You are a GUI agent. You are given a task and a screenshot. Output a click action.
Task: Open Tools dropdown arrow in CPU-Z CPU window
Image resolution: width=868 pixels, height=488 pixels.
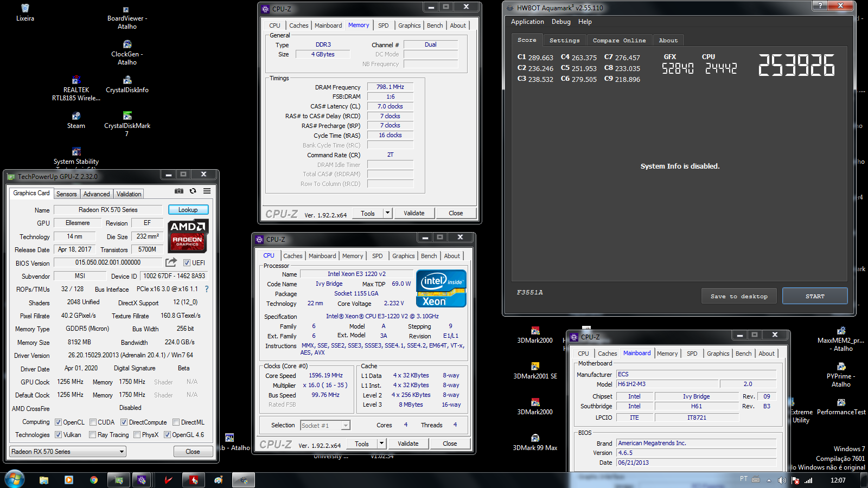[x=381, y=444]
